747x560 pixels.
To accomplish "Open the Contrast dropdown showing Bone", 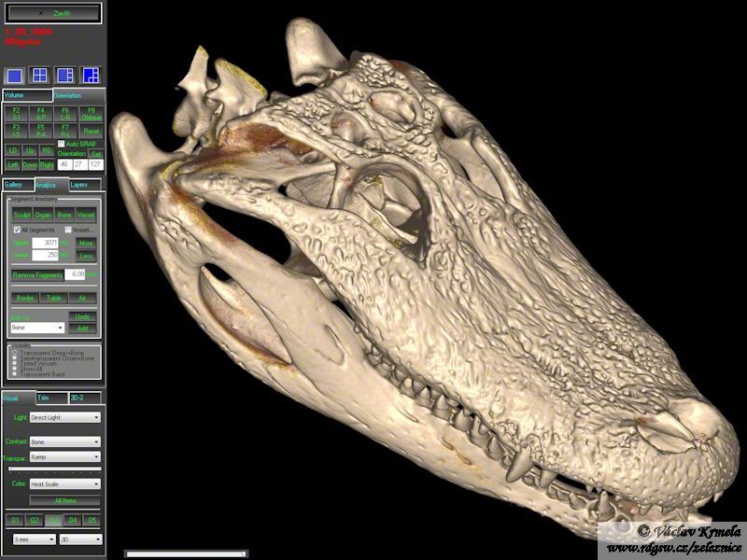I will click(64, 441).
